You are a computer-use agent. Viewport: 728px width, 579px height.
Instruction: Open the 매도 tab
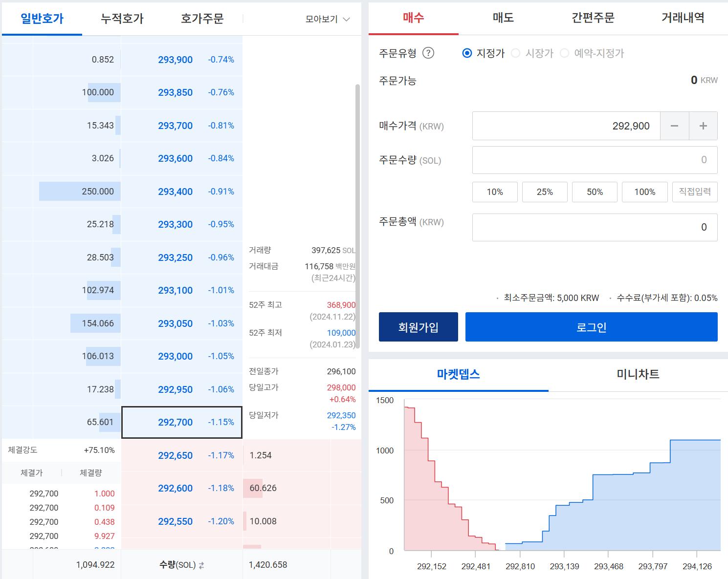click(x=504, y=18)
